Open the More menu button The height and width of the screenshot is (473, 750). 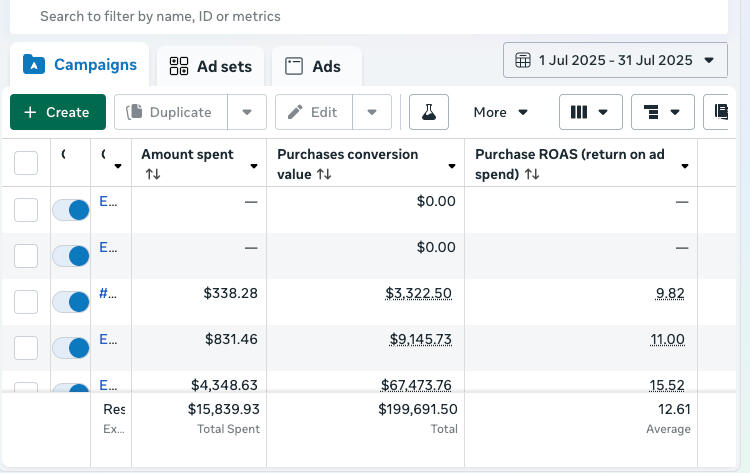pos(501,112)
